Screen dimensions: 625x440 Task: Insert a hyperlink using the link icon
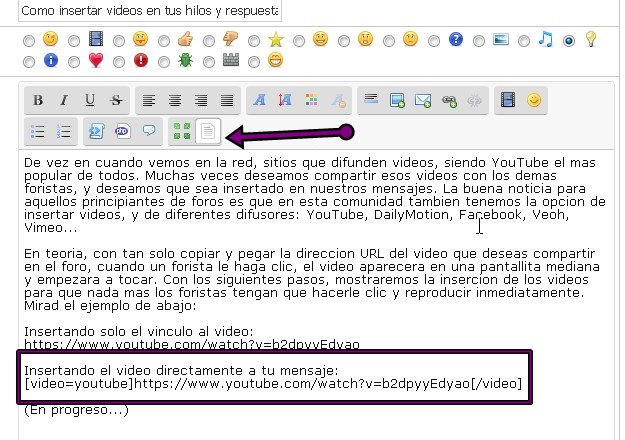coord(449,100)
